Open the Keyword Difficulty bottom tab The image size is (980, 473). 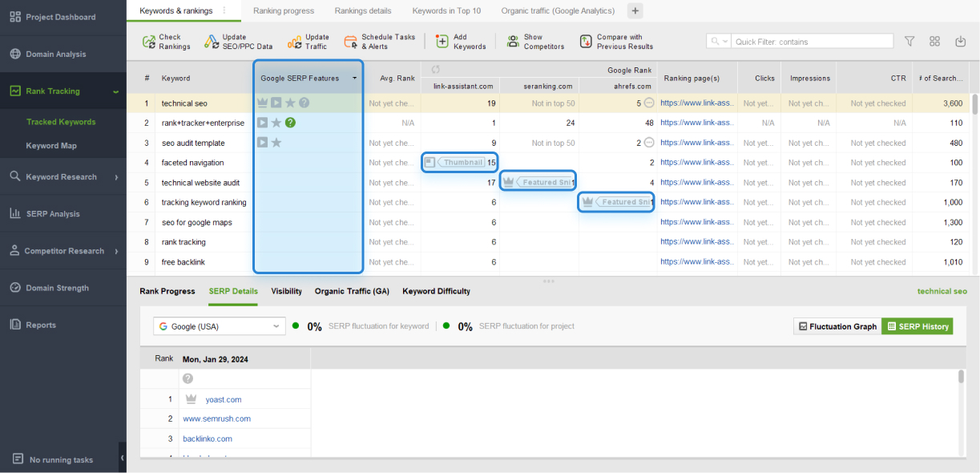pyautogui.click(x=436, y=291)
